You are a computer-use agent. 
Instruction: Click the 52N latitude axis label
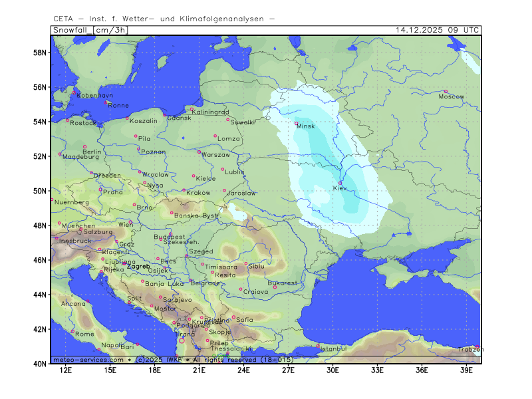coord(41,157)
